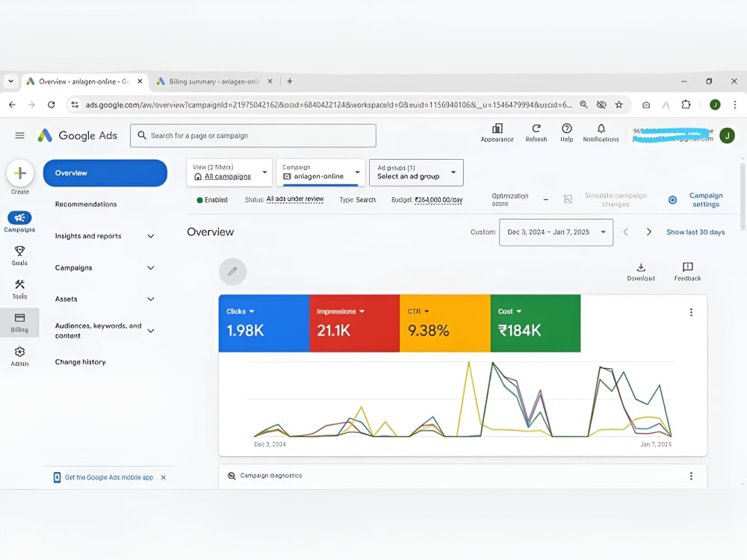
Task: Click the browser zoom magnifier icon
Action: pyautogui.click(x=583, y=105)
